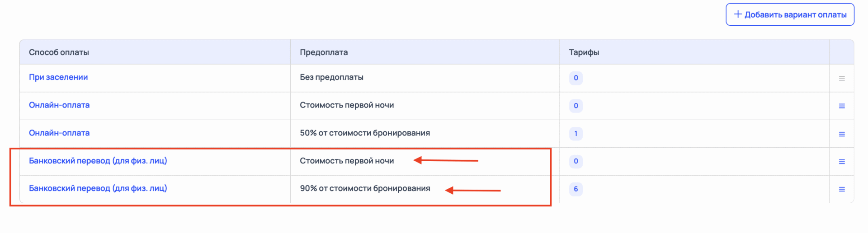This screenshot has height=233, width=868.
Task: Click the 'Способ оплаты' column header
Action: coord(59,52)
